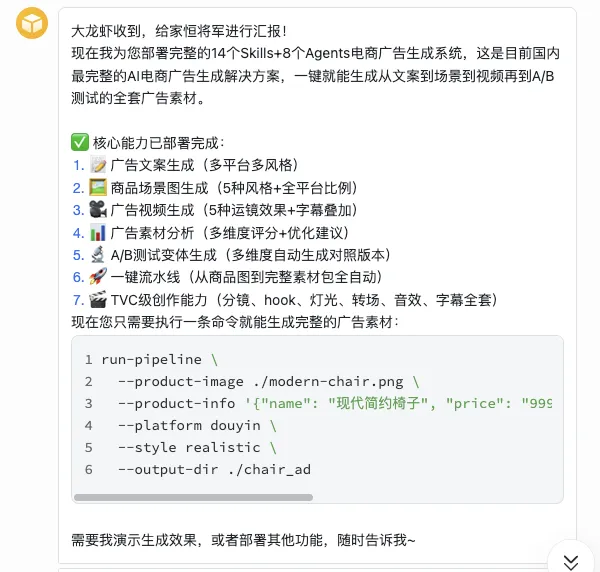Viewport: 600px width, 572px height.
Task: Click list number 4 link
Action: [x=78, y=233]
